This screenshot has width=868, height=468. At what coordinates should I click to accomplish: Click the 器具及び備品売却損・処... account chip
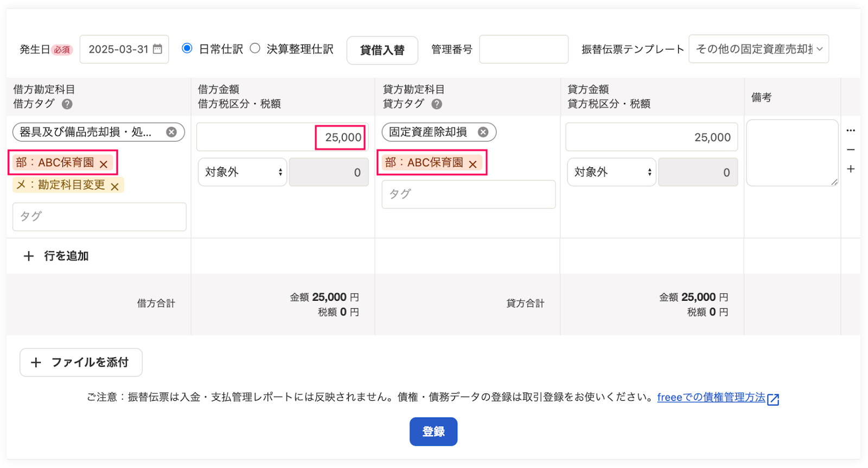pyautogui.click(x=99, y=132)
